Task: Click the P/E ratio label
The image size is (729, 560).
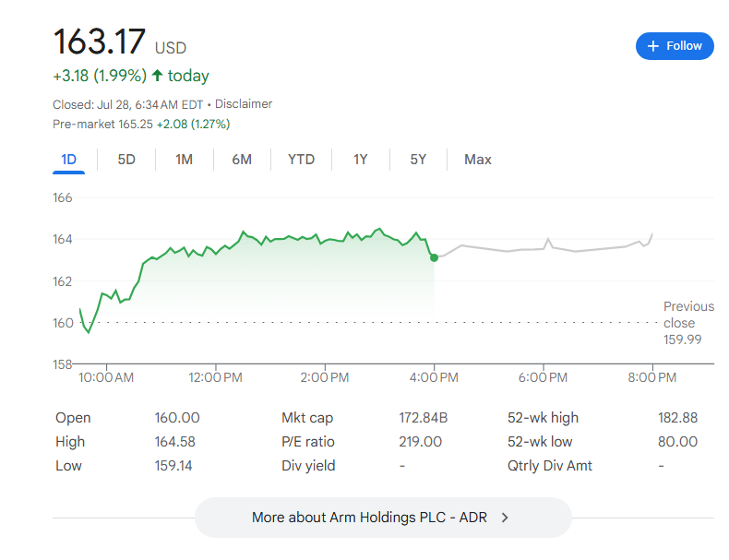Action: (x=308, y=442)
